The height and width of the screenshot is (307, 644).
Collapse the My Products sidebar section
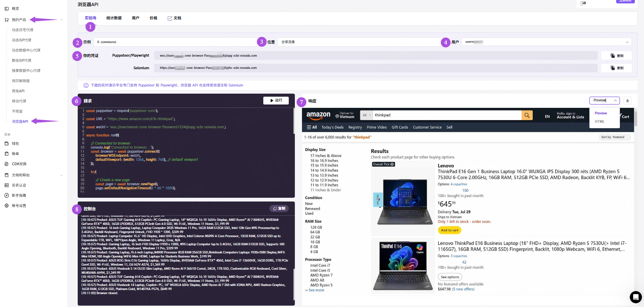coord(61,20)
